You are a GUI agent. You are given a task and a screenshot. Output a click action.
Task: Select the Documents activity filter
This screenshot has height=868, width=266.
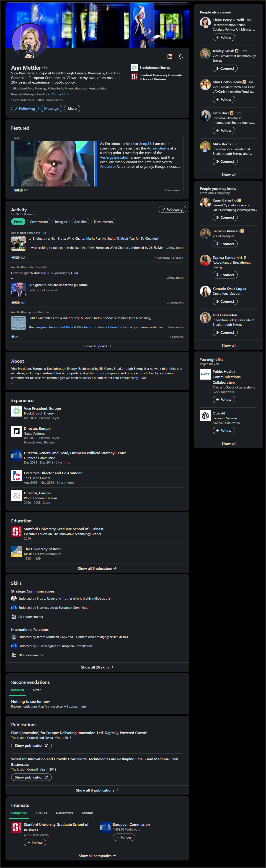point(103,222)
